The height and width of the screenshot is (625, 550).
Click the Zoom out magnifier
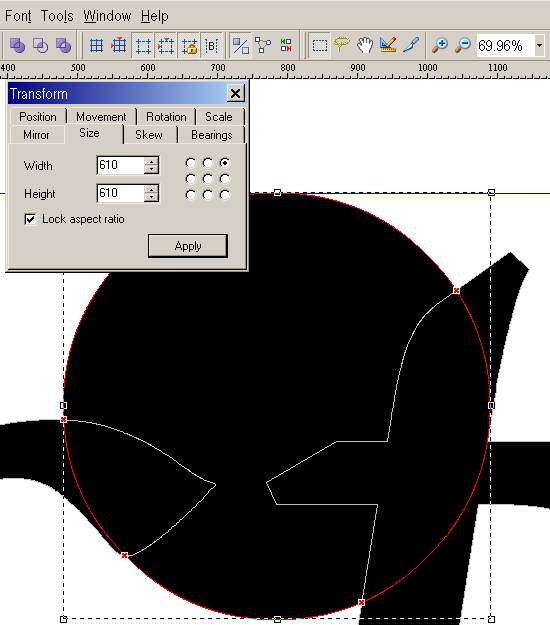coord(463,45)
